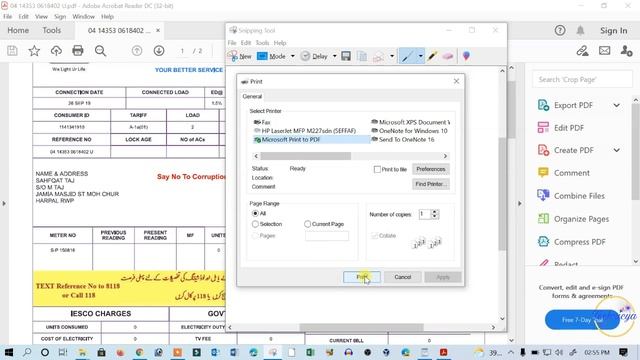The width and height of the screenshot is (640, 360).
Task: Click Sign In in Acrobat
Action: click(613, 31)
